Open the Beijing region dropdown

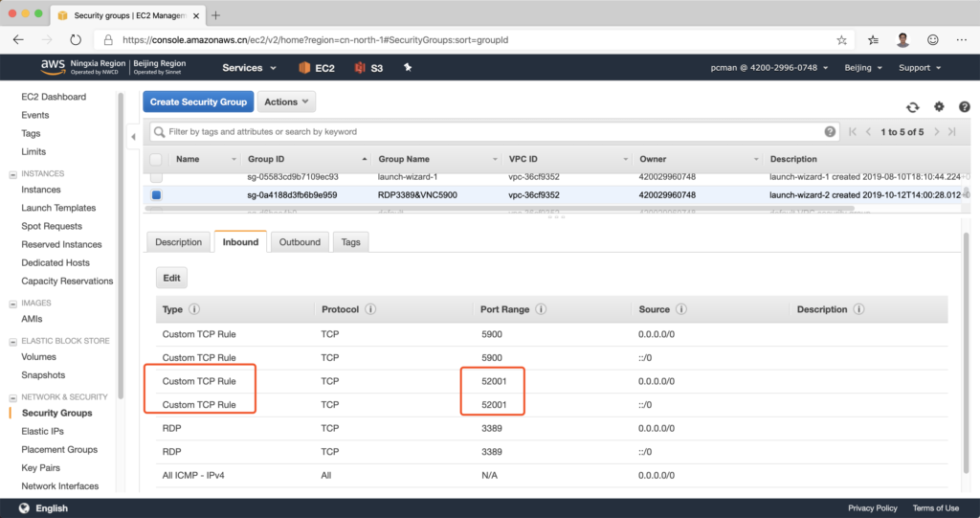(x=862, y=68)
